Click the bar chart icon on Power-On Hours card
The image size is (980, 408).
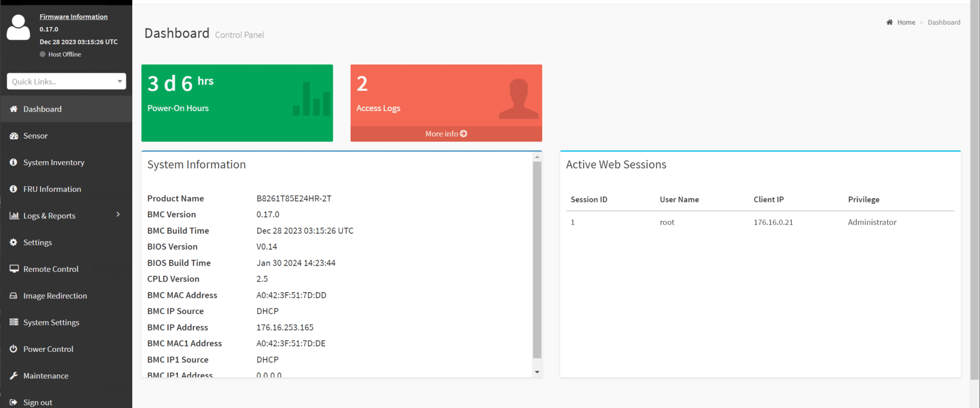pyautogui.click(x=311, y=99)
